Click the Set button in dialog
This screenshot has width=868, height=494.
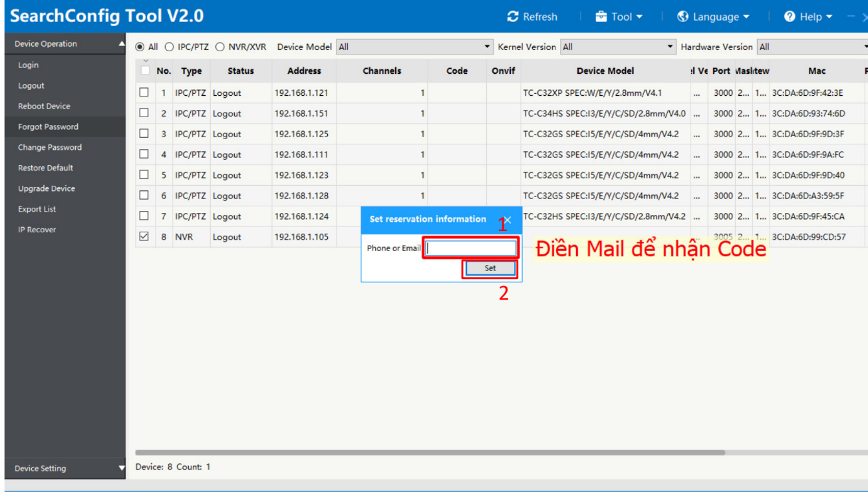490,268
